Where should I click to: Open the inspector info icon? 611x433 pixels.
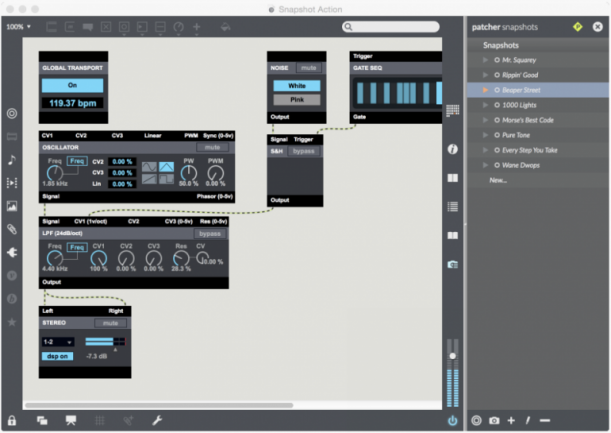click(x=452, y=149)
